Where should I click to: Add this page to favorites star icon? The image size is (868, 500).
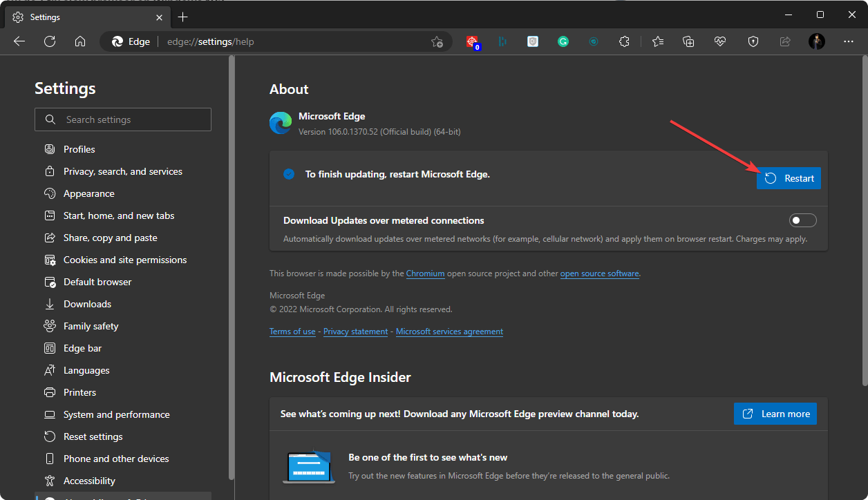437,41
